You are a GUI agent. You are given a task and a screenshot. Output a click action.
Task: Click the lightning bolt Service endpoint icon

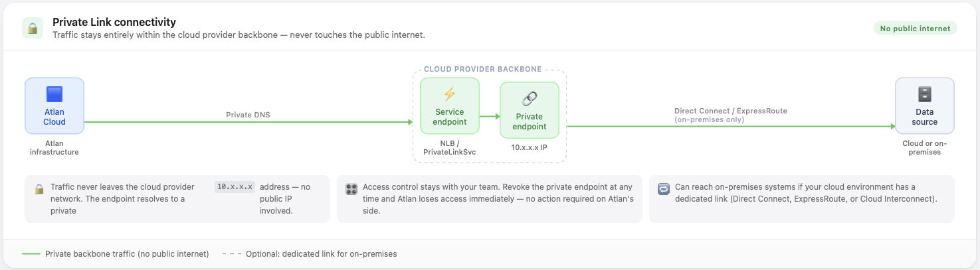coord(449,94)
